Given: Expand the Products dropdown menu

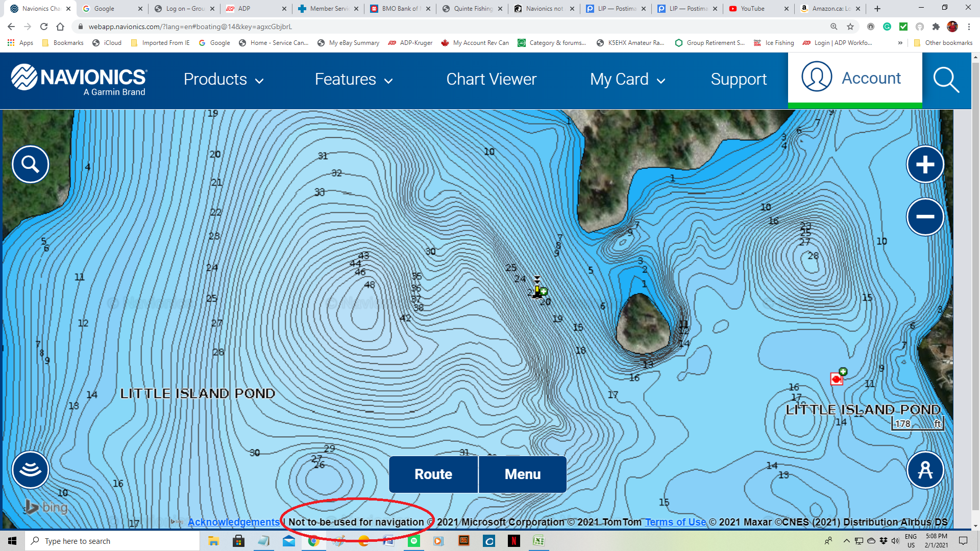Looking at the screenshot, I should click(224, 80).
